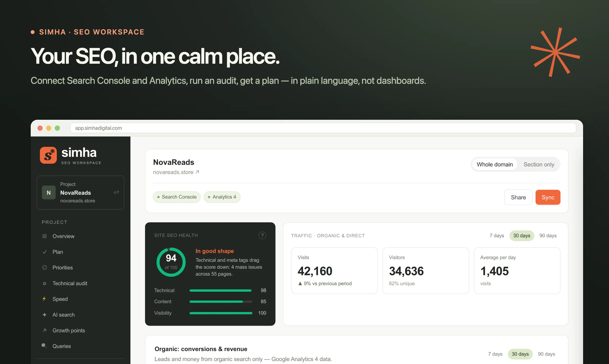Click the Content score value 85
The height and width of the screenshot is (364, 609).
[x=263, y=301]
